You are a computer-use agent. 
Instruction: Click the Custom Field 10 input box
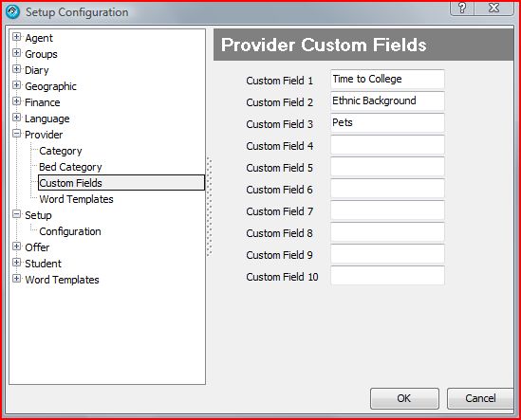(387, 275)
